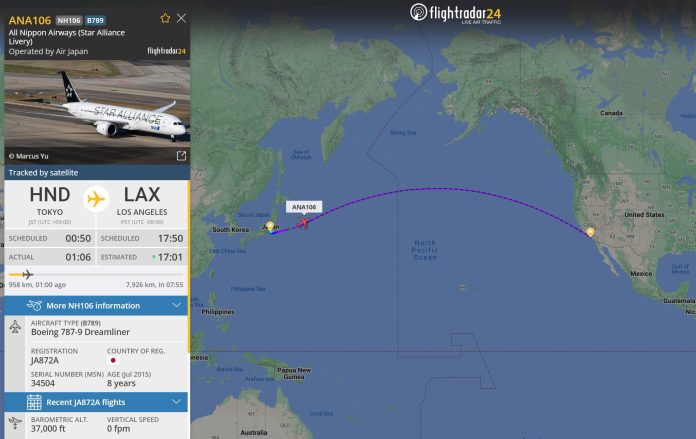Click the B789 aircraft type badge
Screen dimensions: 696x439
click(95, 20)
